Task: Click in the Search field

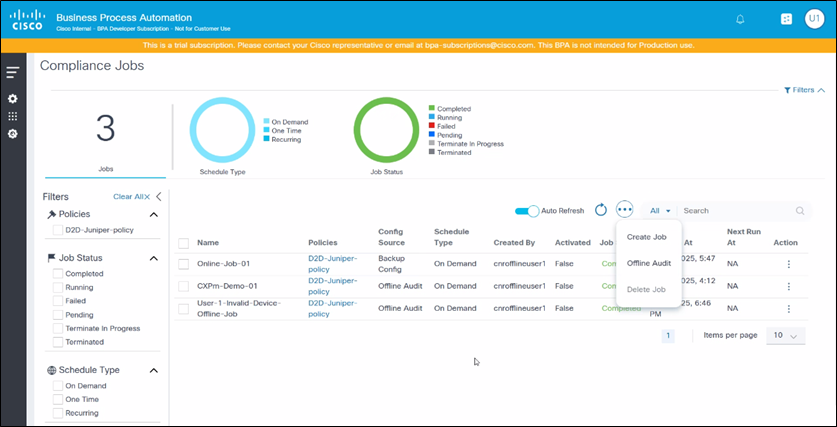Action: coord(737,211)
